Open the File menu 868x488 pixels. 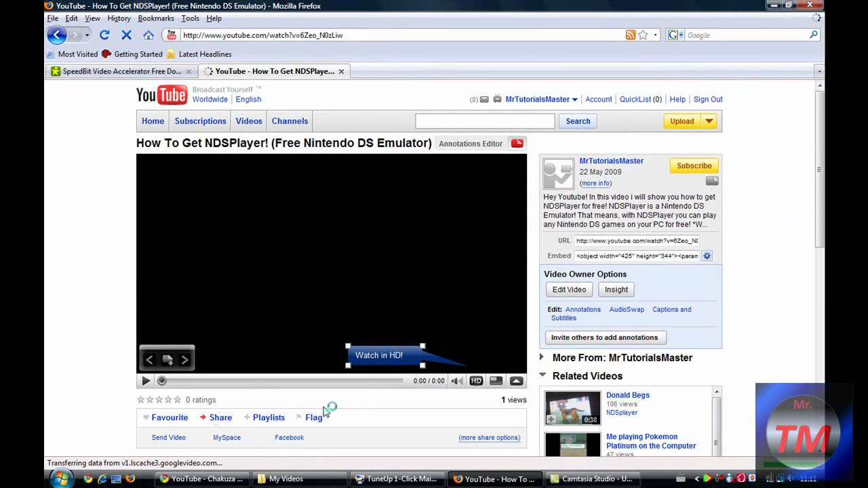coord(52,18)
